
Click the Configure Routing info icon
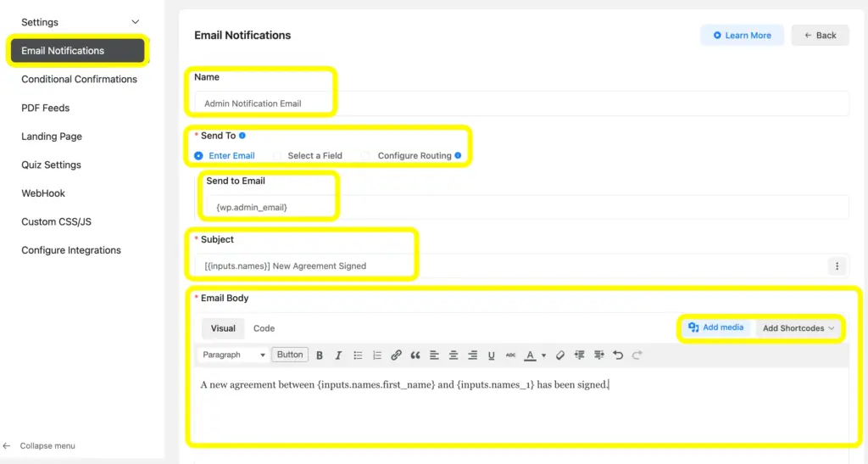[458, 155]
